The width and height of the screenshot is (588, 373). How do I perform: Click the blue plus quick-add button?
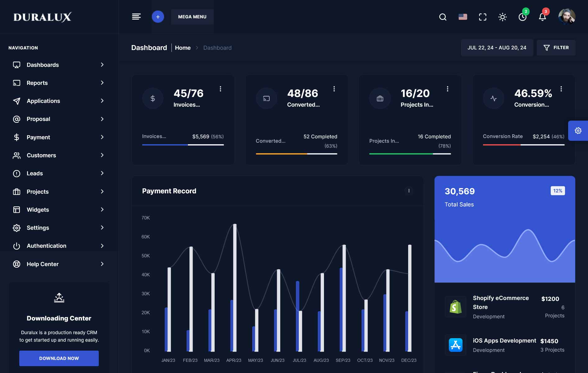[x=158, y=17]
